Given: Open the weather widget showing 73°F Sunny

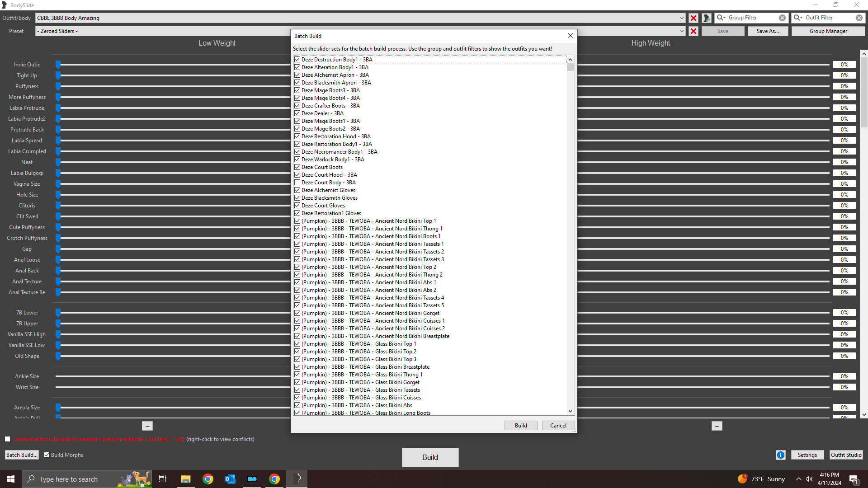Looking at the screenshot, I should tap(762, 479).
